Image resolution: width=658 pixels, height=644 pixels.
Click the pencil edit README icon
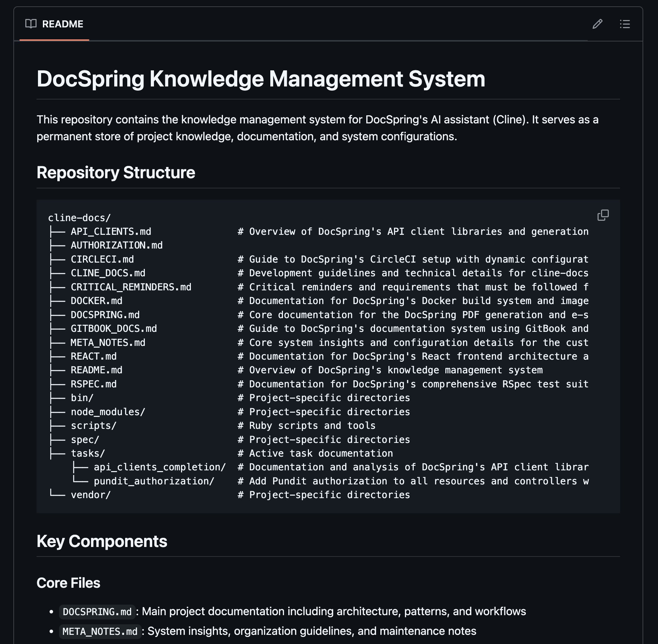(597, 24)
